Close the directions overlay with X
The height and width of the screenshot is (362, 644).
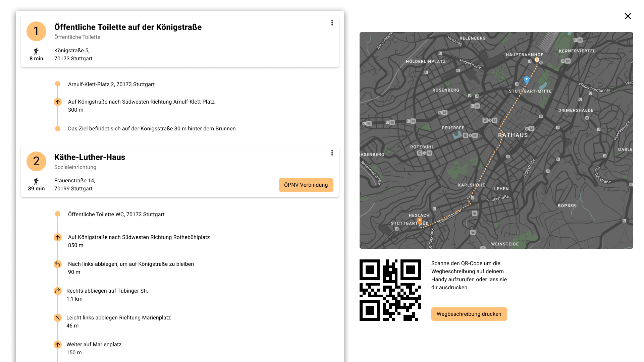pyautogui.click(x=628, y=16)
